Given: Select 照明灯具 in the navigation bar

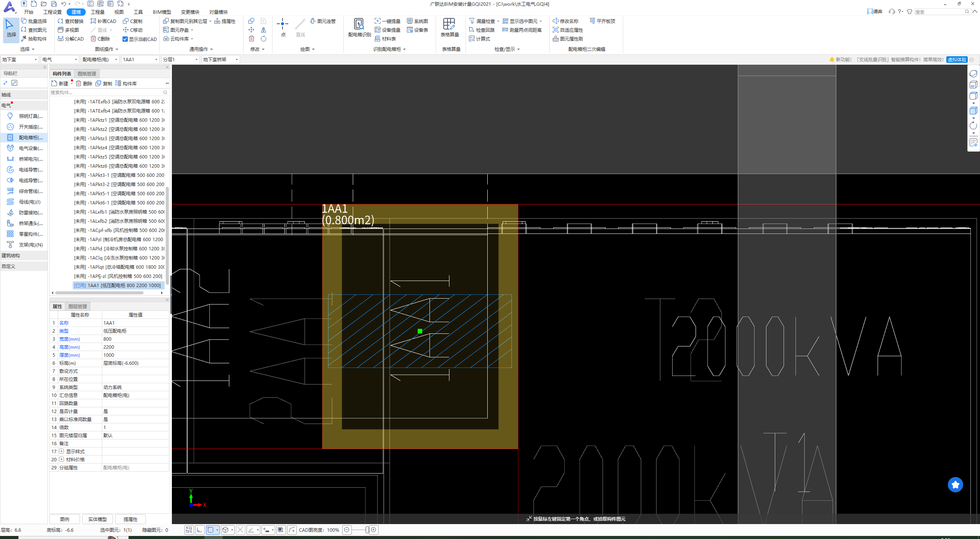Looking at the screenshot, I should pyautogui.click(x=24, y=116).
